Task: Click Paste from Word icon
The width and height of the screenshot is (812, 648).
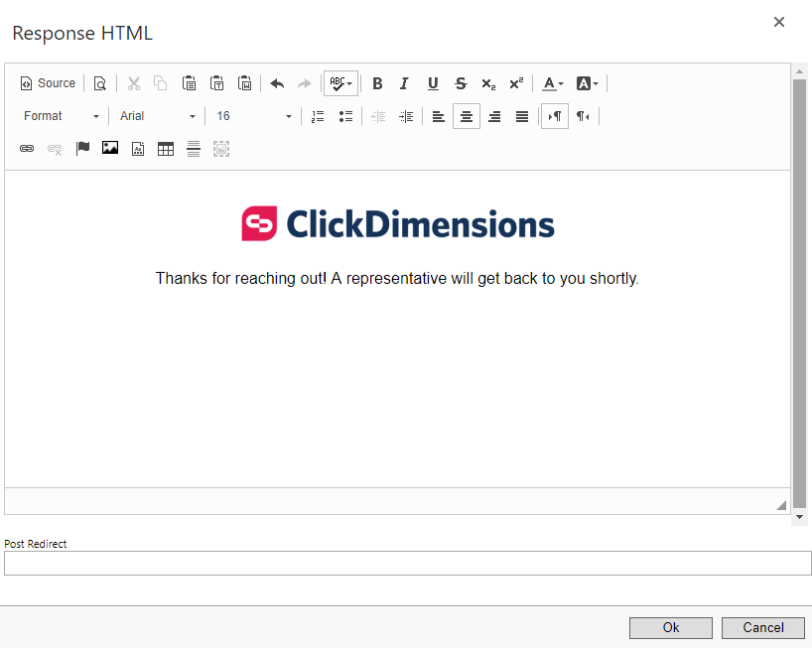Action: [x=244, y=83]
